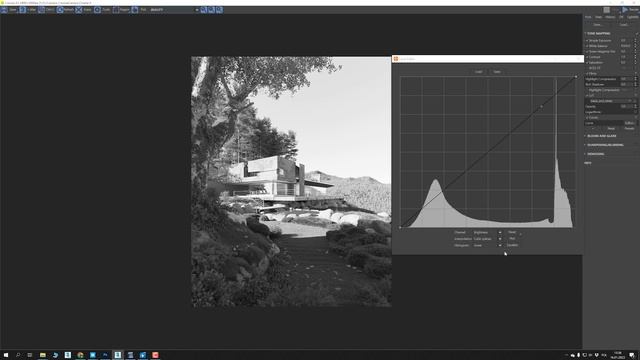Select the top-right curve control point

pyautogui.click(x=576, y=77)
